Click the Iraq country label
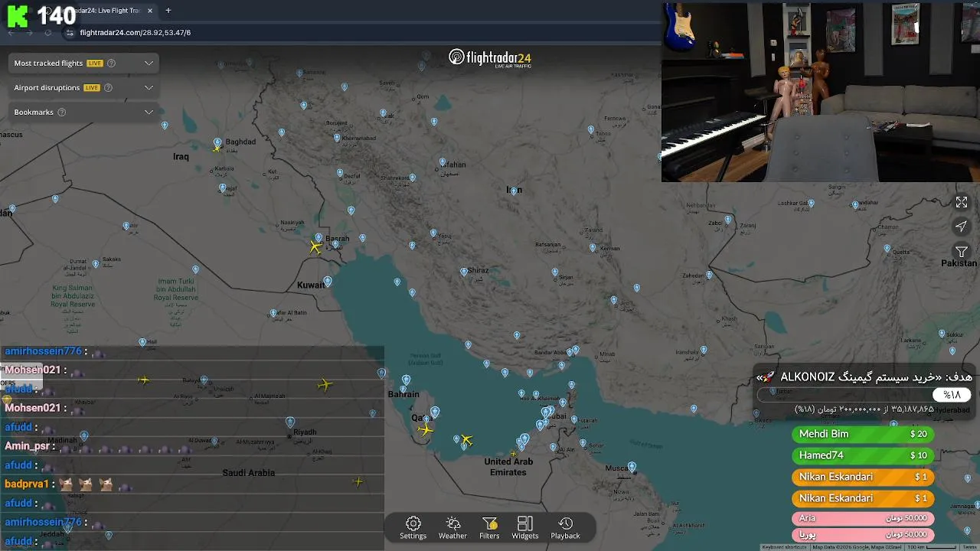Viewport: 980px width, 551px height. (x=181, y=157)
